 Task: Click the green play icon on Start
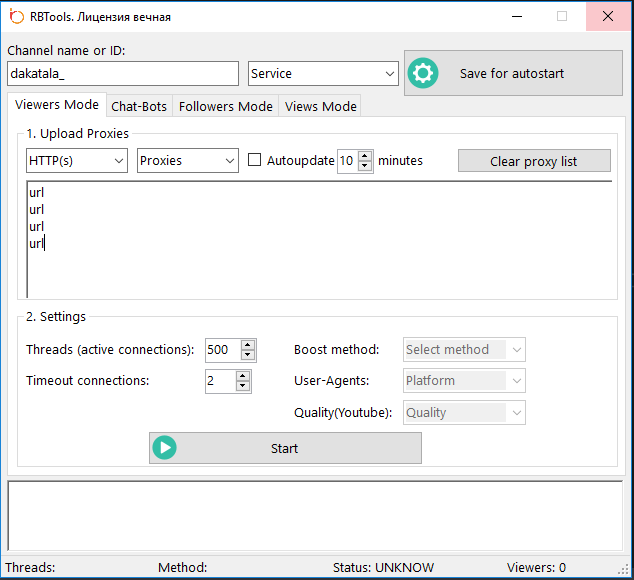164,448
